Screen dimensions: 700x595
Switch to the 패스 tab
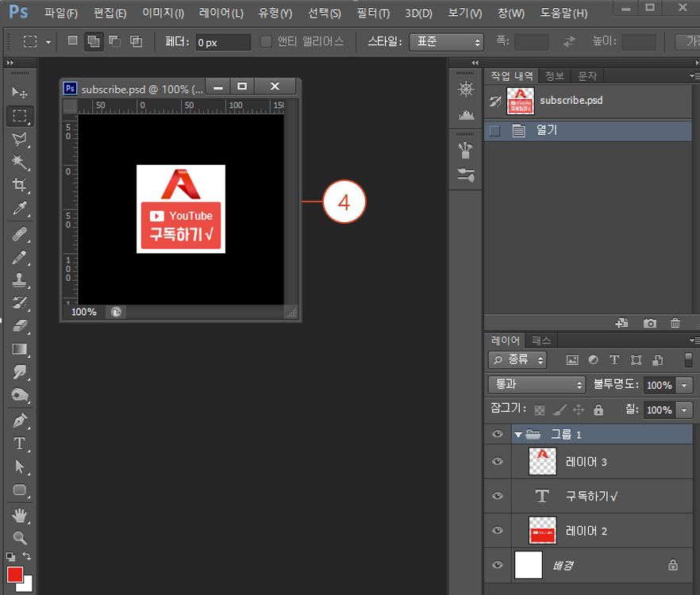click(541, 340)
